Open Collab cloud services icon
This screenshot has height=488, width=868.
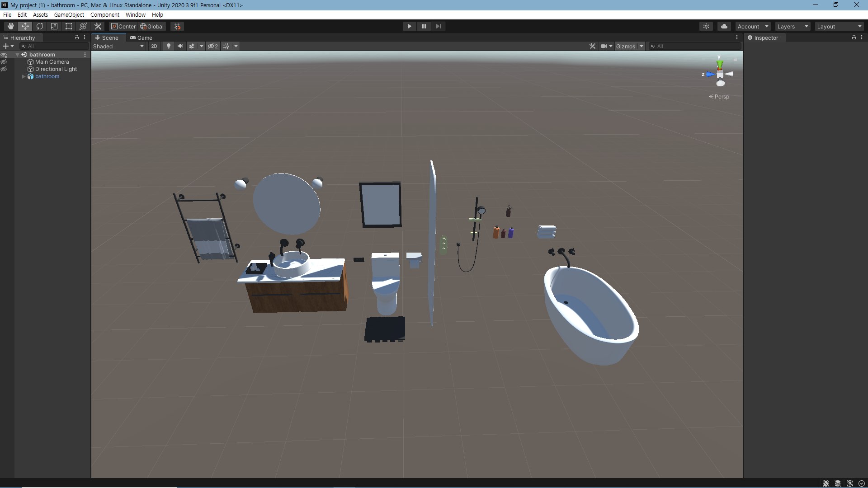click(x=724, y=26)
